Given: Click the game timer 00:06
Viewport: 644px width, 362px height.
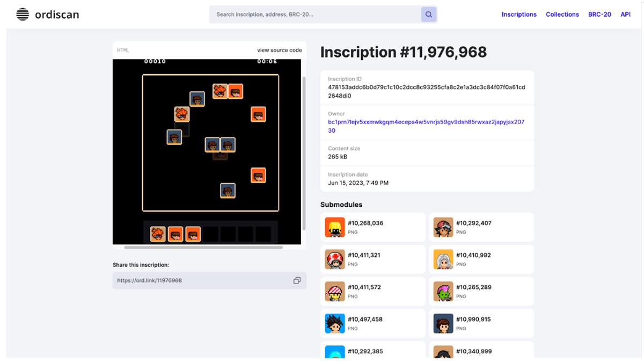Looking at the screenshot, I should (x=267, y=62).
